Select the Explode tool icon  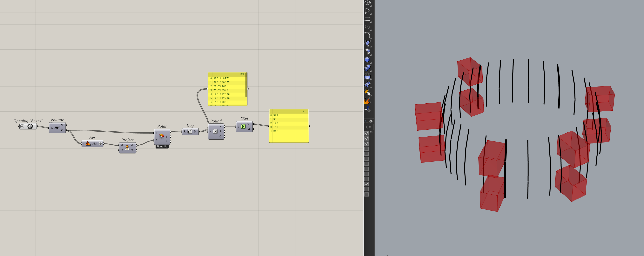[x=367, y=101]
